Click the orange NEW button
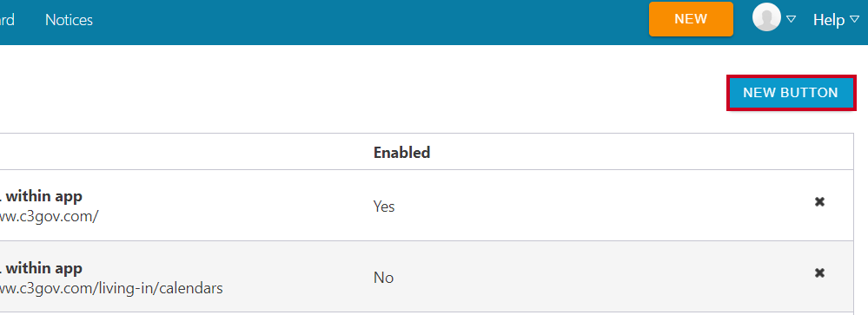 [x=691, y=19]
